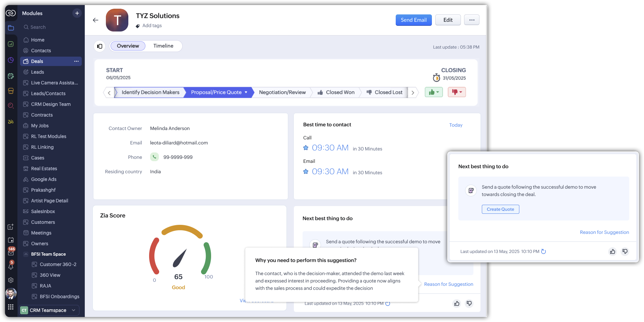Click the plus icon beside Modules

coord(77,13)
